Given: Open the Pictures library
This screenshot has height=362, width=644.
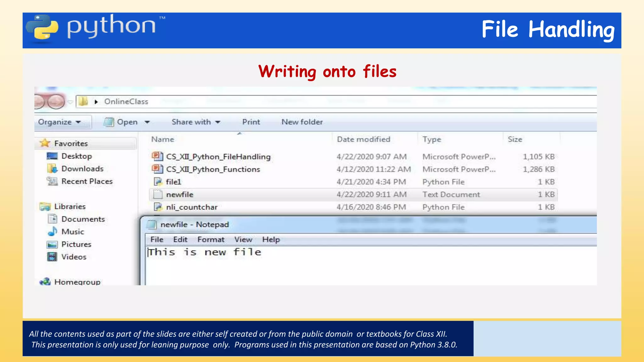Looking at the screenshot, I should click(x=76, y=244).
